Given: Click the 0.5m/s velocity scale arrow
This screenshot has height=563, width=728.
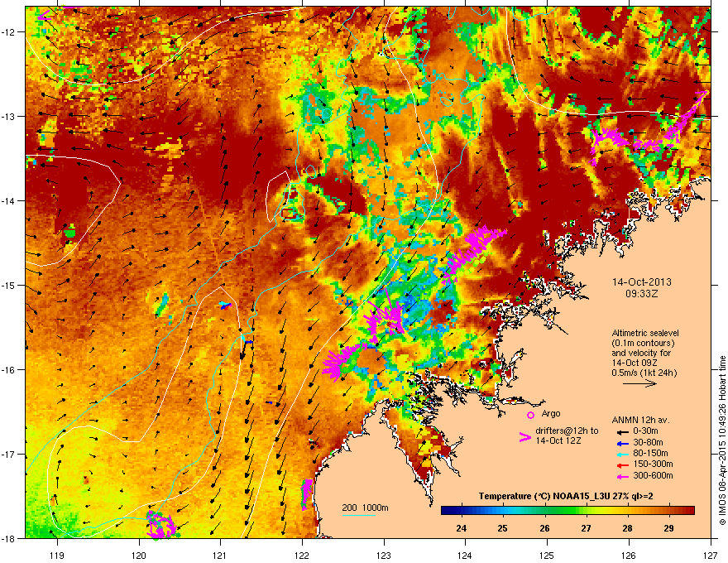Looking at the screenshot, I should pos(639,383).
